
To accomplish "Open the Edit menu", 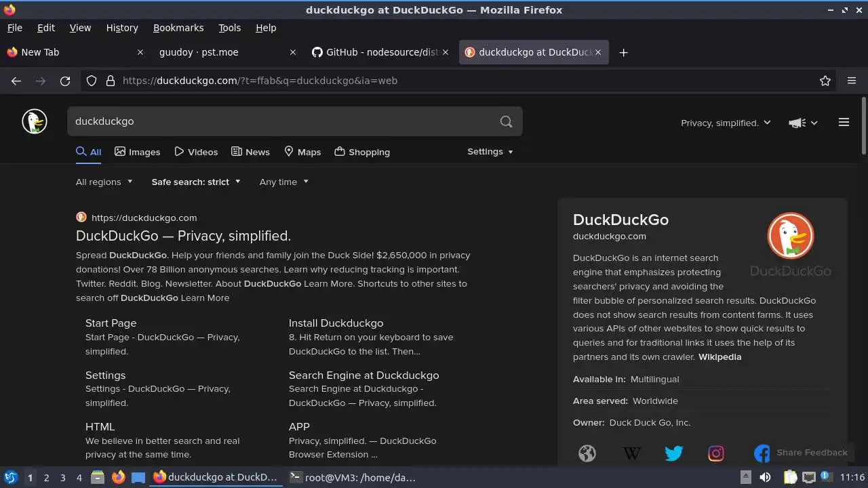I will [x=46, y=28].
